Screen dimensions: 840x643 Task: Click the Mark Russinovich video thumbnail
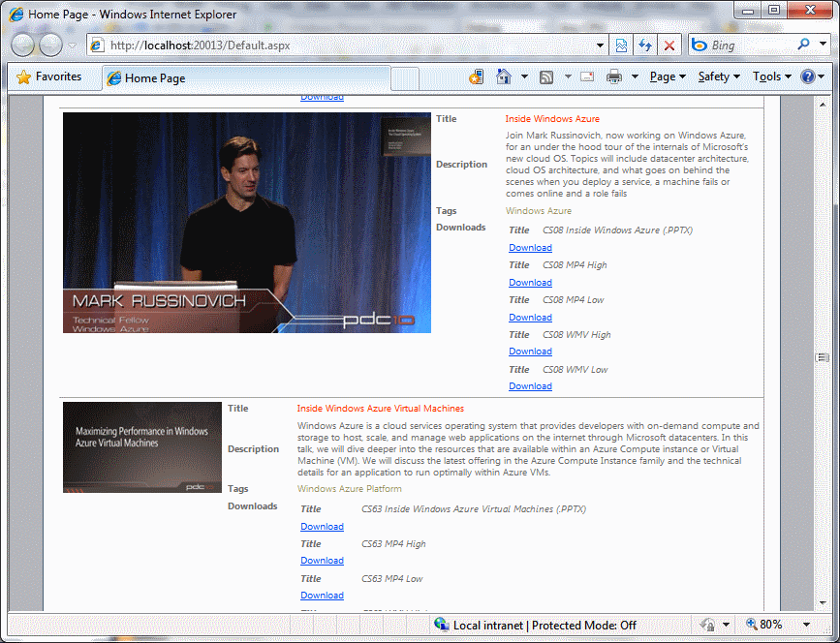[247, 223]
